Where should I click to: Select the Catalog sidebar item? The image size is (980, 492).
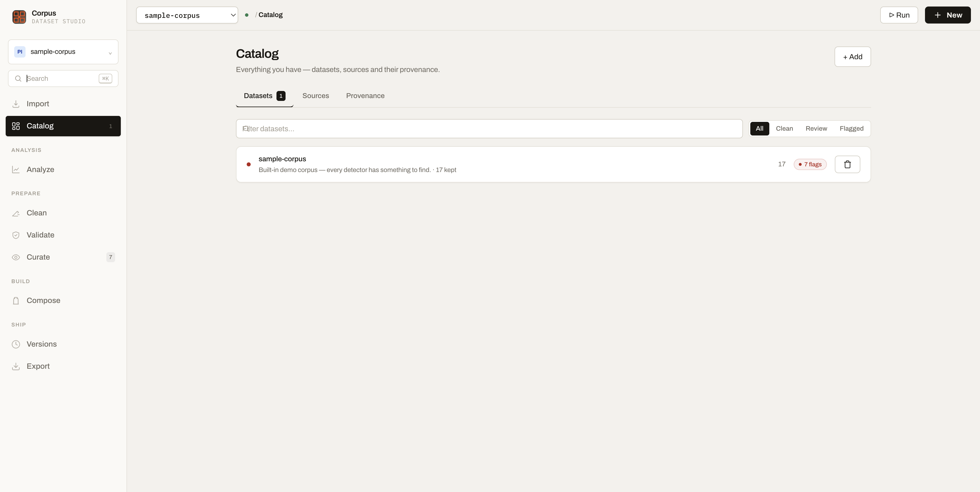(63, 126)
